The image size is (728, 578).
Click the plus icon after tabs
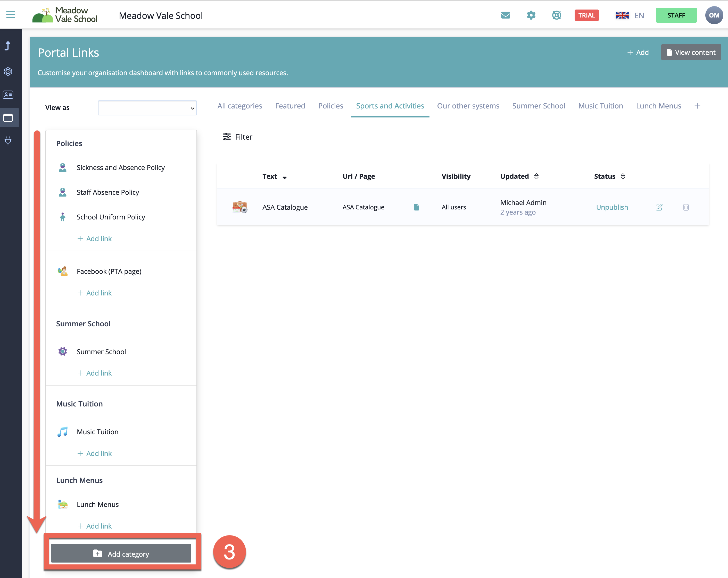point(697,106)
